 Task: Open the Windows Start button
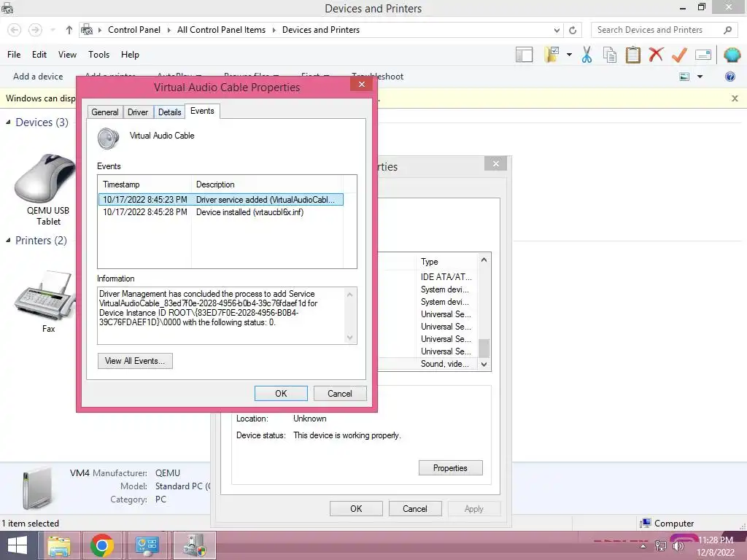coord(18,545)
